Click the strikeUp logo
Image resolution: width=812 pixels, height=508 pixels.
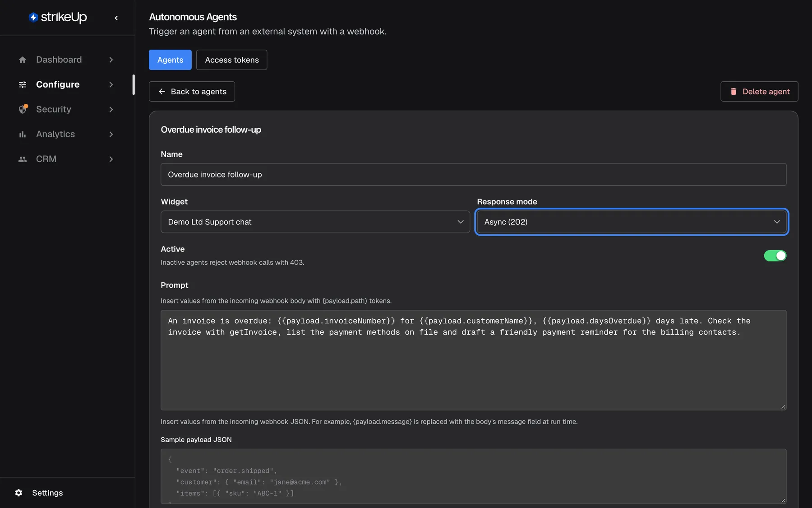tap(58, 17)
